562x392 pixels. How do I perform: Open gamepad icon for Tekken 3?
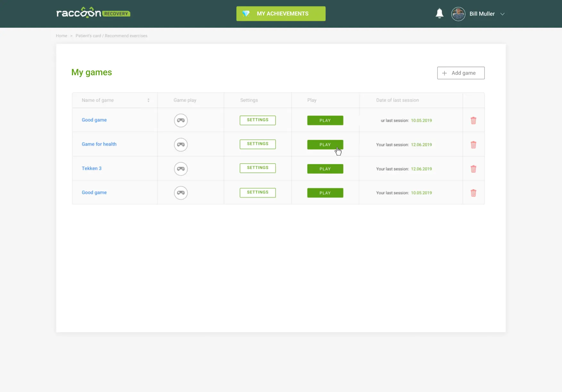point(181,169)
